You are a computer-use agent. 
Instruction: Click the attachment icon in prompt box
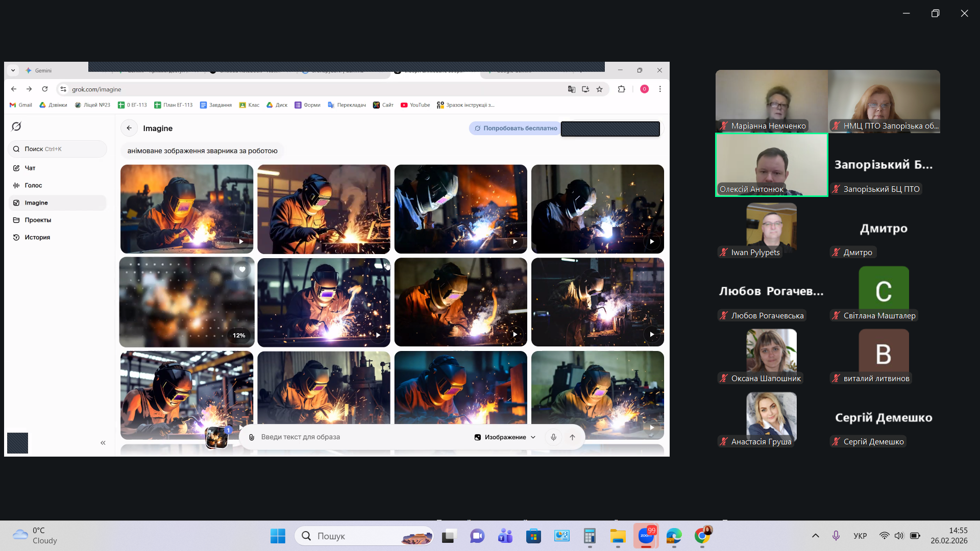tap(252, 437)
